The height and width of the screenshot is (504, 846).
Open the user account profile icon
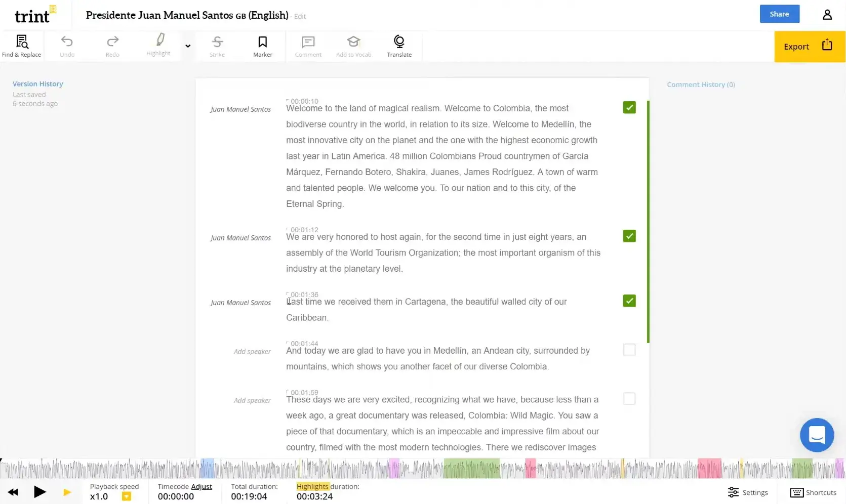point(827,15)
